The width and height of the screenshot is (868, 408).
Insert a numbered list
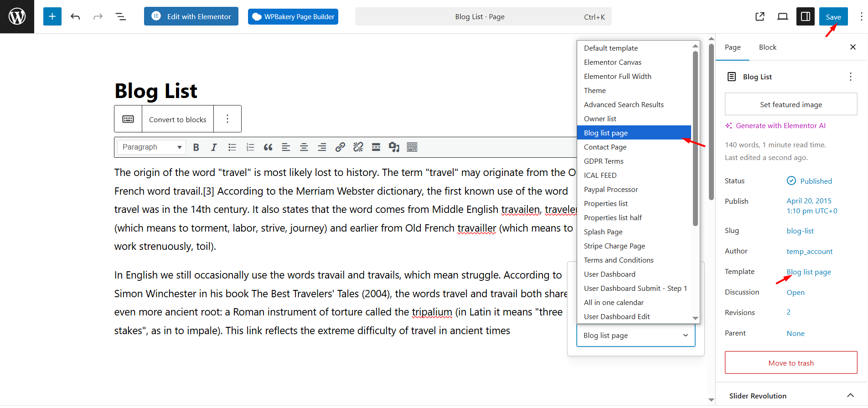point(250,147)
